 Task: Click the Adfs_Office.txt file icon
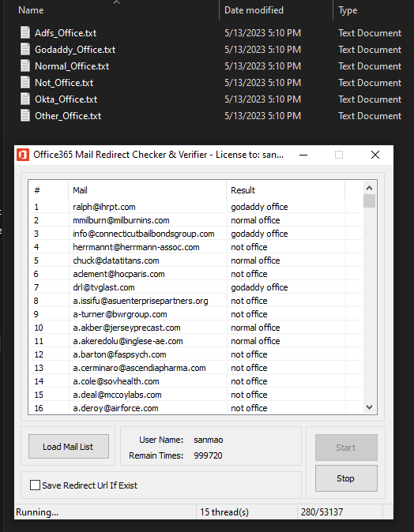coord(25,33)
